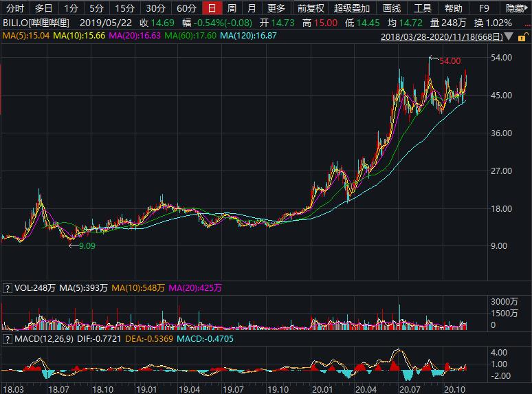532x394 pixels.
Task: Select the 多日 multi-day view tab
Action: tap(43, 8)
